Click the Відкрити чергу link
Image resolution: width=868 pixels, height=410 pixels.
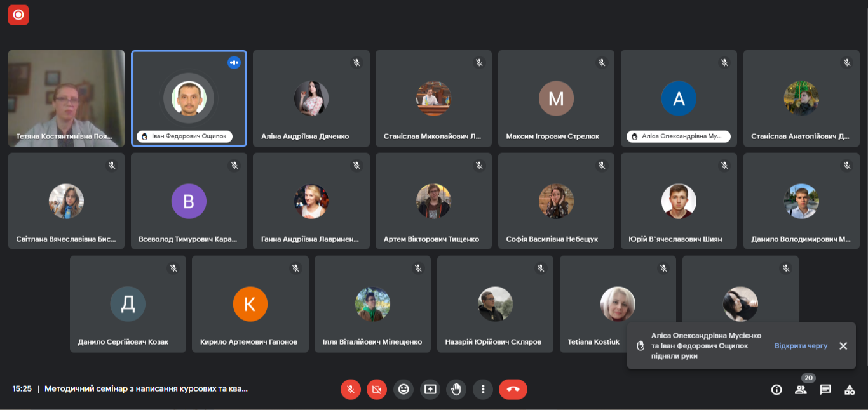(x=801, y=346)
